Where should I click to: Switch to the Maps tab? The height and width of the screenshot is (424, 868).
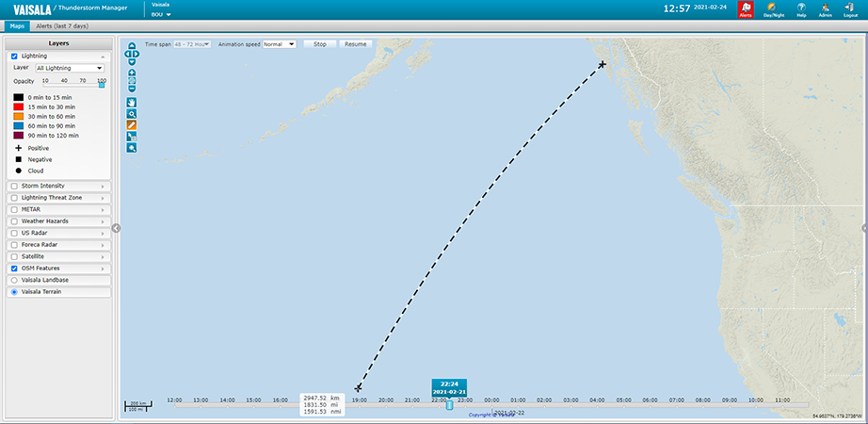16,26
